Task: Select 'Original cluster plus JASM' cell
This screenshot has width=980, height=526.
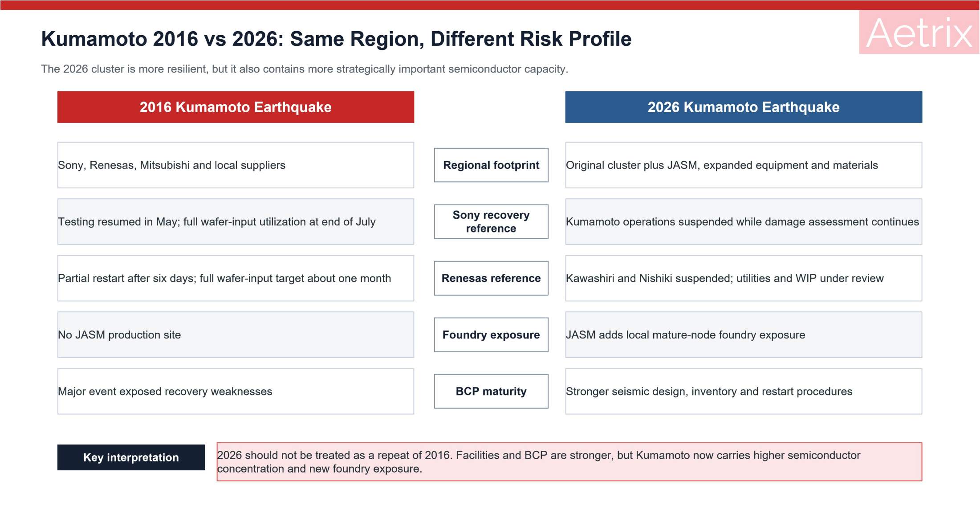Action: tap(744, 165)
